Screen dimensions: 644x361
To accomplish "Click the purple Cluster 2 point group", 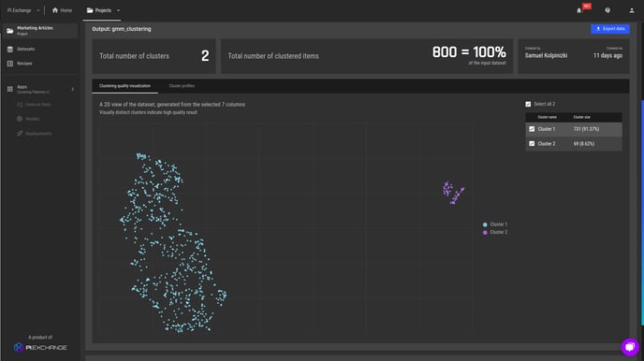I will [453, 193].
